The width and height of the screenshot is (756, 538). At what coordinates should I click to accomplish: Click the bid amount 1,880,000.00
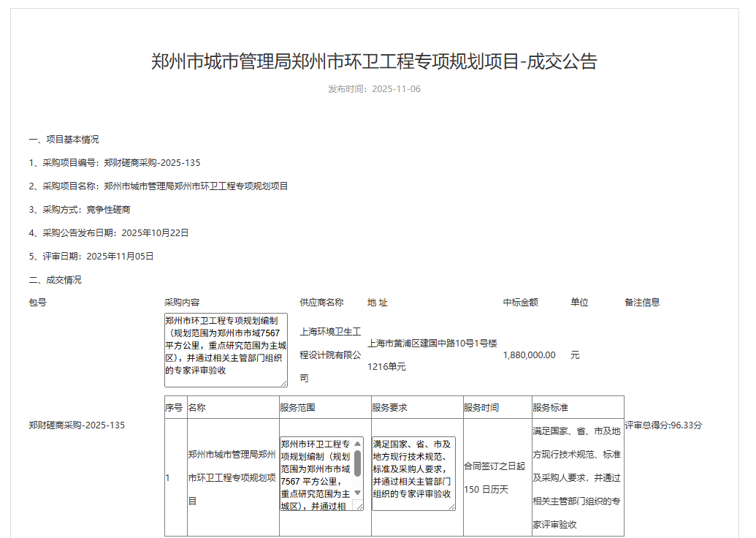click(x=529, y=355)
